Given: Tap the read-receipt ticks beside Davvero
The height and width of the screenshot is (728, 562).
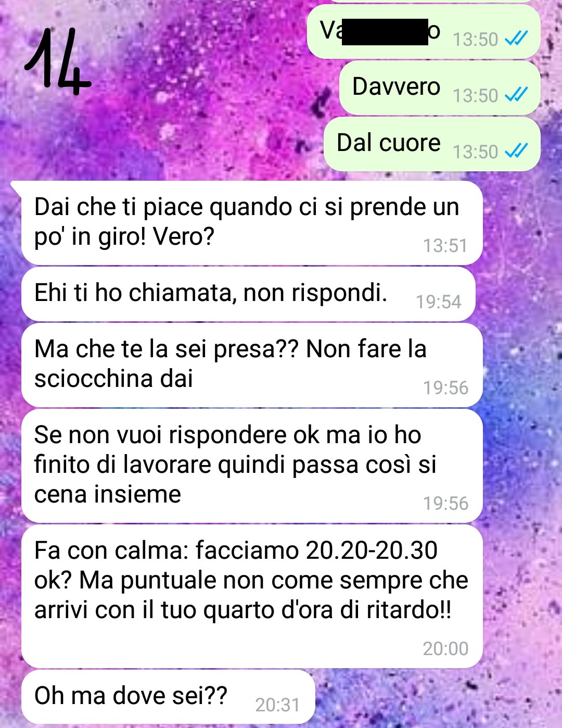Looking at the screenshot, I should (516, 94).
